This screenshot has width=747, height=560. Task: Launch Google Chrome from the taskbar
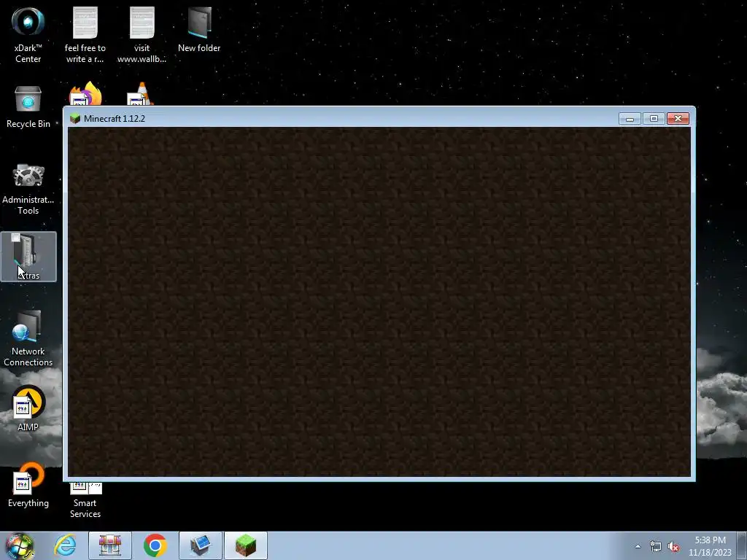155,545
